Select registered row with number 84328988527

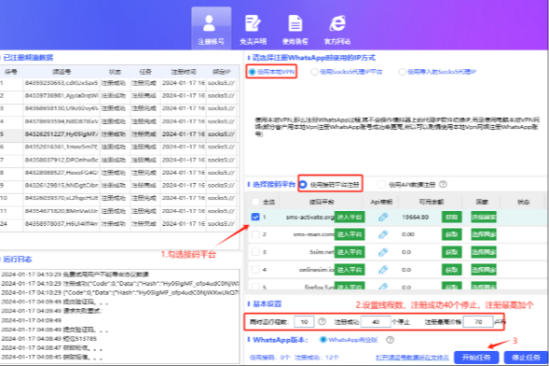click(119, 173)
